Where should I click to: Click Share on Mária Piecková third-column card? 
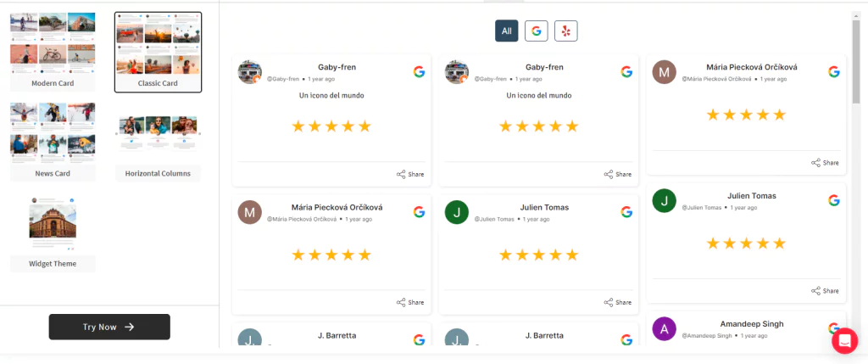point(825,162)
